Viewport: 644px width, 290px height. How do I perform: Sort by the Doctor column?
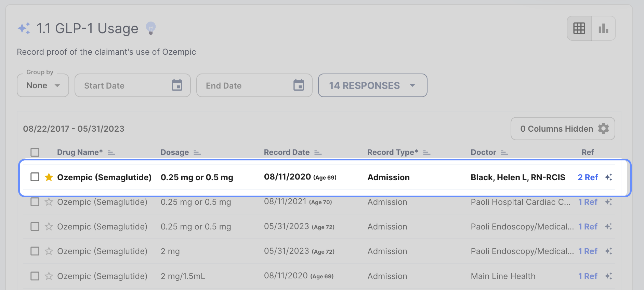504,152
